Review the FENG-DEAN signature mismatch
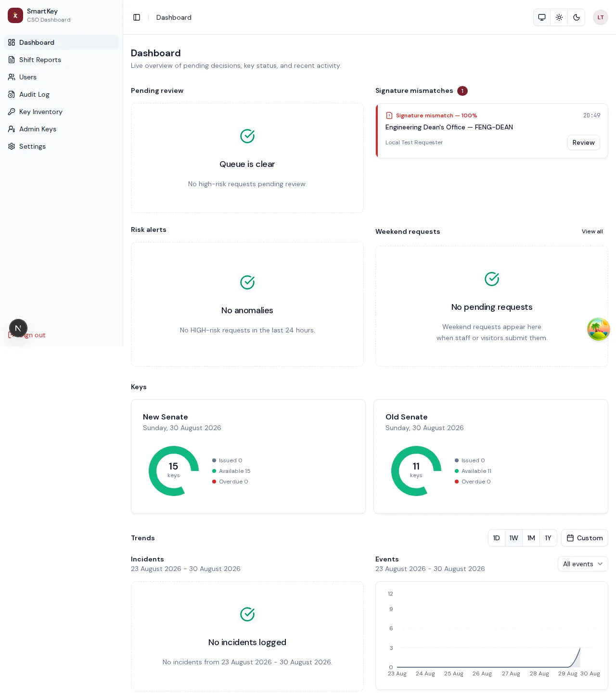The width and height of the screenshot is (616, 699). click(583, 142)
